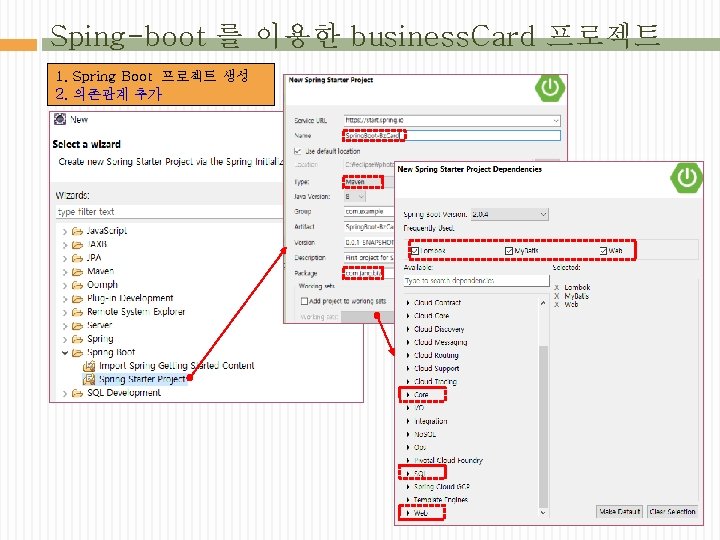Click the Spring Boot folder icon
The height and width of the screenshot is (540, 720).
pos(77,353)
